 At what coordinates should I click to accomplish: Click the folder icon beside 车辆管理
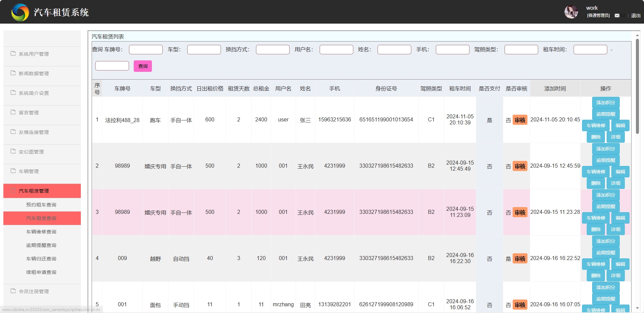13,171
